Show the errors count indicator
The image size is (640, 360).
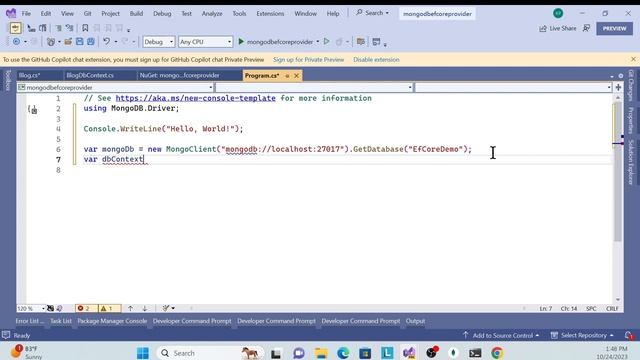pyautogui.click(x=87, y=308)
